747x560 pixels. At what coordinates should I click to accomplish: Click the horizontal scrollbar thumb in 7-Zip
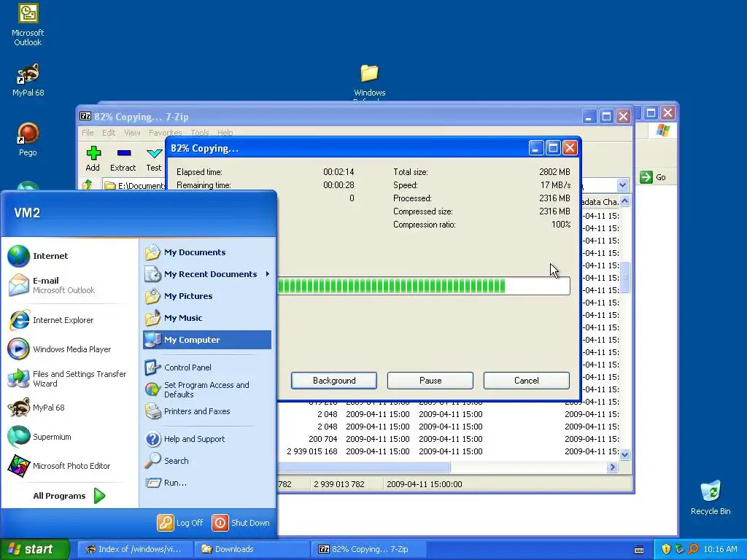click(x=363, y=467)
